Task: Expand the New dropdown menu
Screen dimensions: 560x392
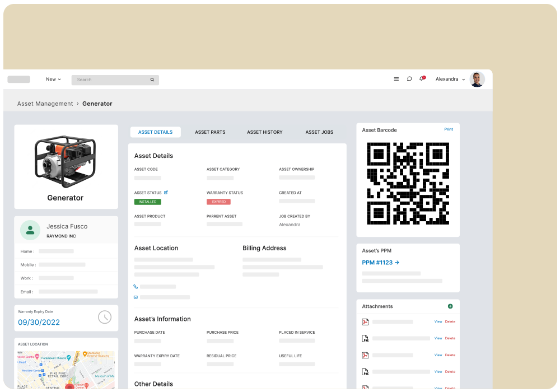Action: pyautogui.click(x=53, y=80)
